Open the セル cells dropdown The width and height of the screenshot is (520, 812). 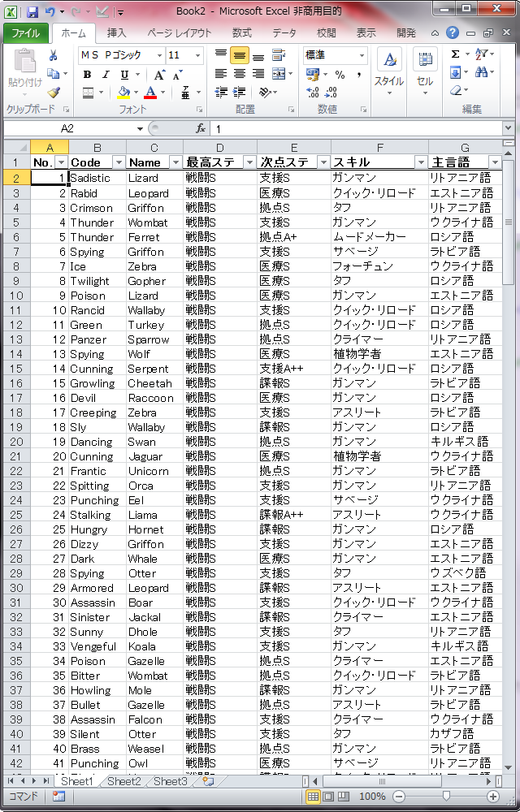point(425,72)
